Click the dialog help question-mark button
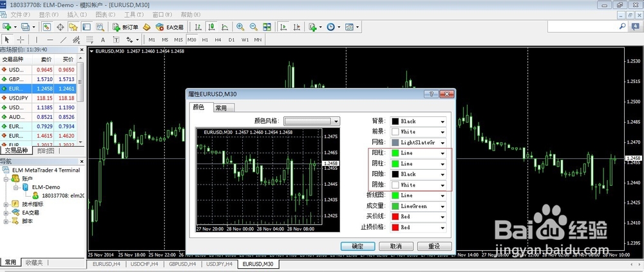Viewport: 644px width, 272px height. coord(431,94)
